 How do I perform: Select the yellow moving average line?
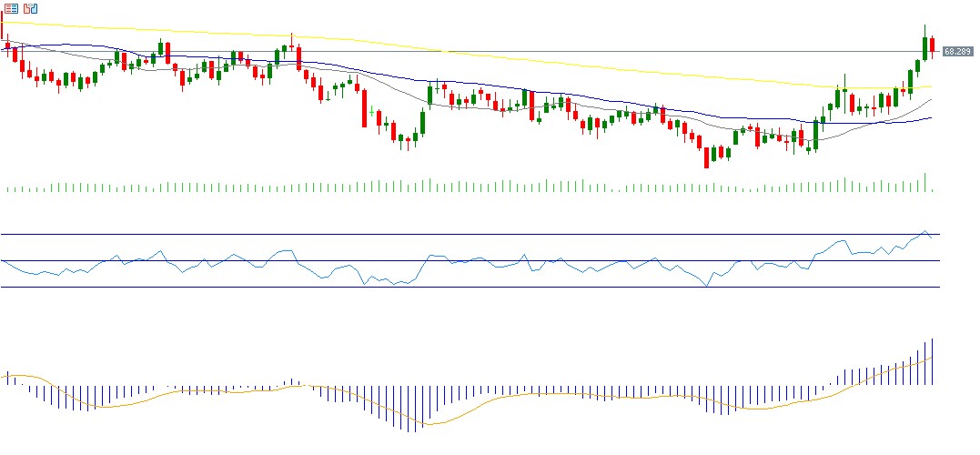pos(546,61)
